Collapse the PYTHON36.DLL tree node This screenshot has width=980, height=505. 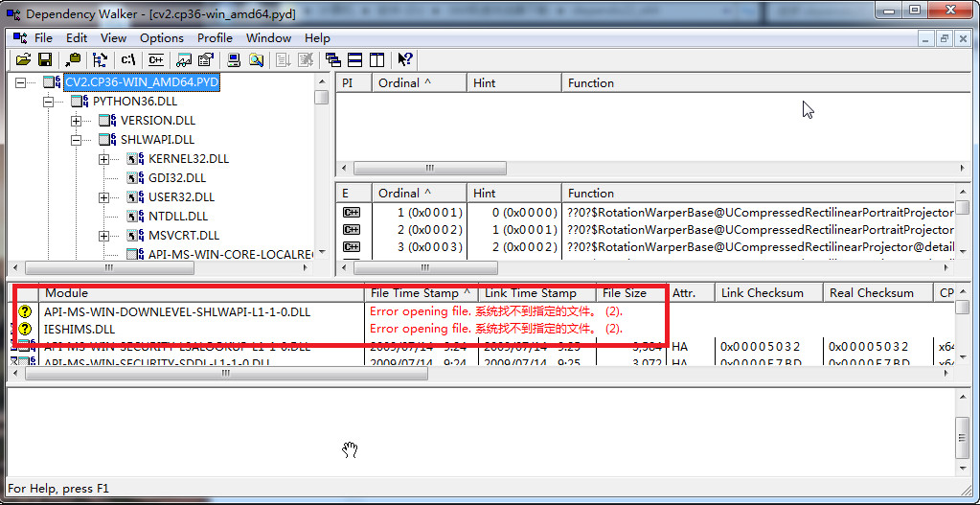(49, 102)
